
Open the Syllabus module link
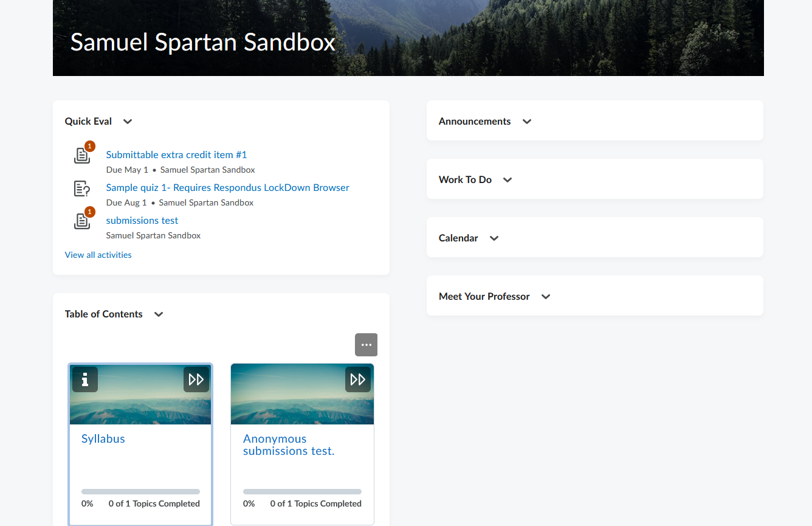[x=103, y=438]
